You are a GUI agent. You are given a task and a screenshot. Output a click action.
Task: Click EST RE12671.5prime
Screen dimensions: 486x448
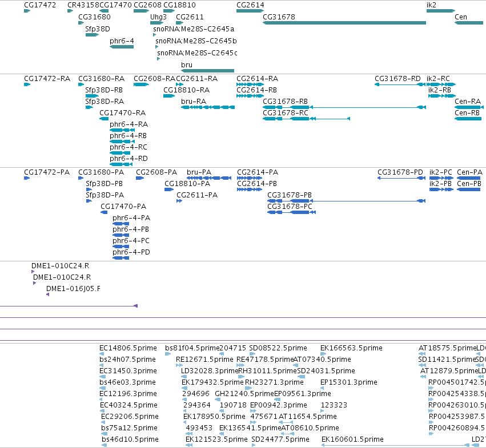click(x=204, y=360)
